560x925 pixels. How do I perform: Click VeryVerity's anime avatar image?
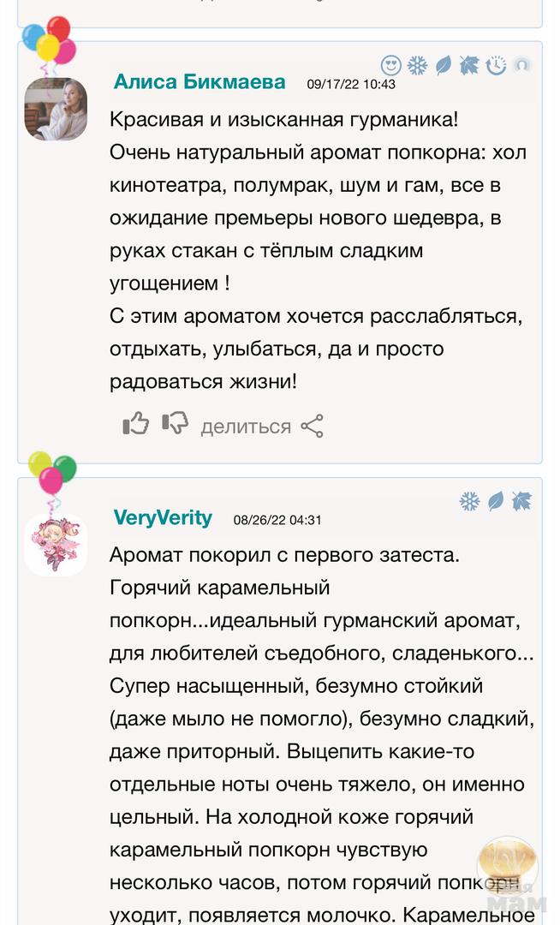click(x=56, y=545)
